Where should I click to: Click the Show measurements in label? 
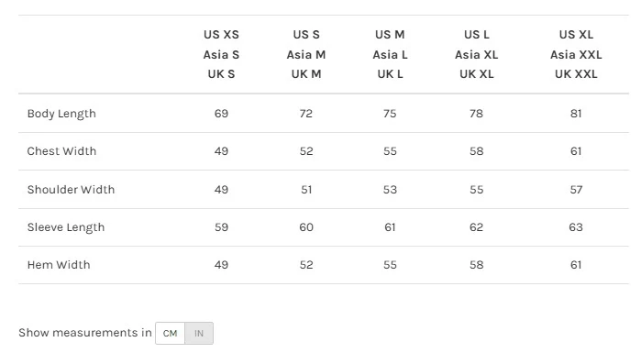(x=85, y=333)
